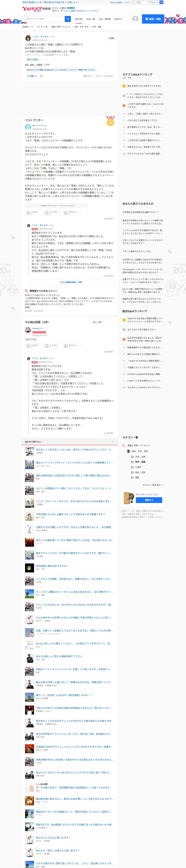This screenshot has width=186, height=868.
Task: Click the blue 質問・相談 header button
Action: click(x=153, y=19)
